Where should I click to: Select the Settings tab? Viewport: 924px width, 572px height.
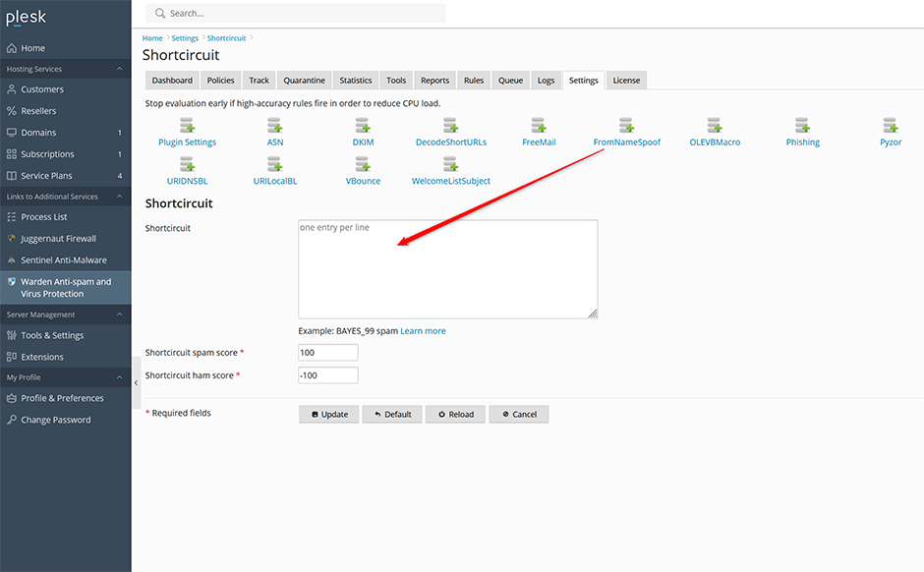583,81
